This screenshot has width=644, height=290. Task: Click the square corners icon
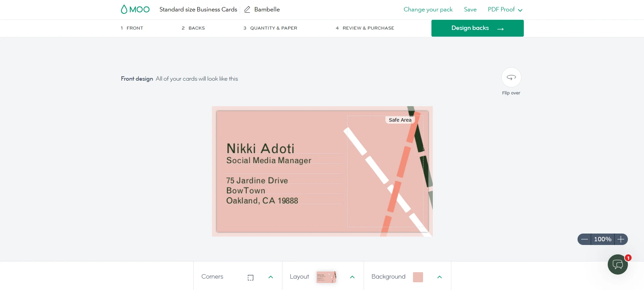pos(250,277)
